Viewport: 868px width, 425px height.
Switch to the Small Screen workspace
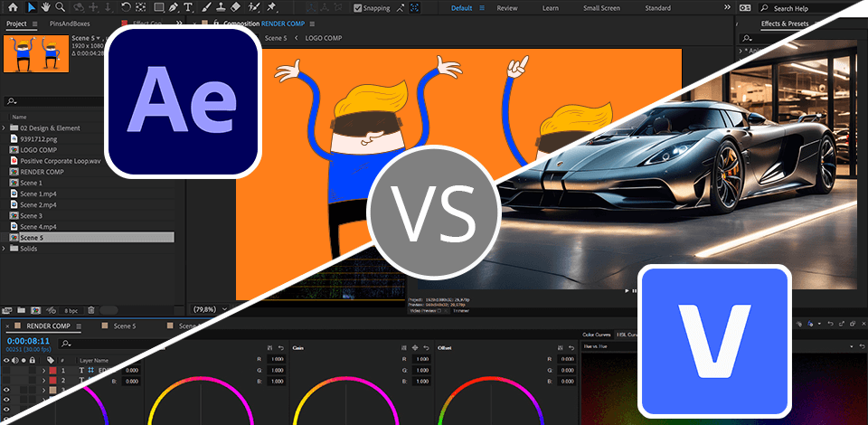point(602,8)
